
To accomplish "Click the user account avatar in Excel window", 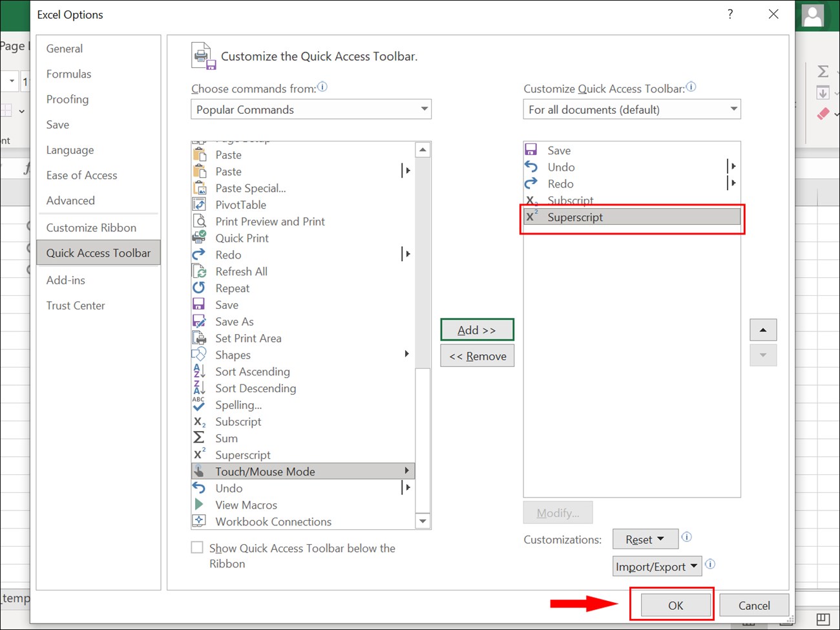I will tap(813, 16).
